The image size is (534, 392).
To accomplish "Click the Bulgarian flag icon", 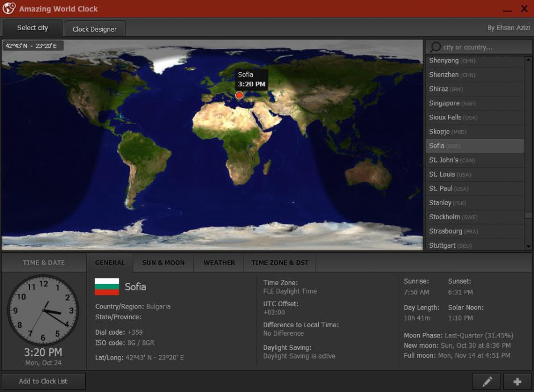I will point(107,287).
